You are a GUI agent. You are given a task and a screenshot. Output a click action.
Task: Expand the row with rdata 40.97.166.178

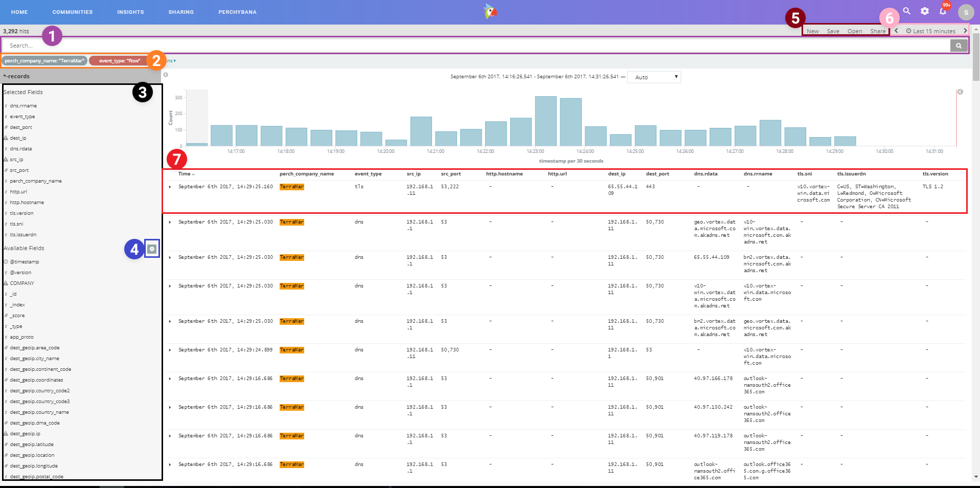point(170,379)
